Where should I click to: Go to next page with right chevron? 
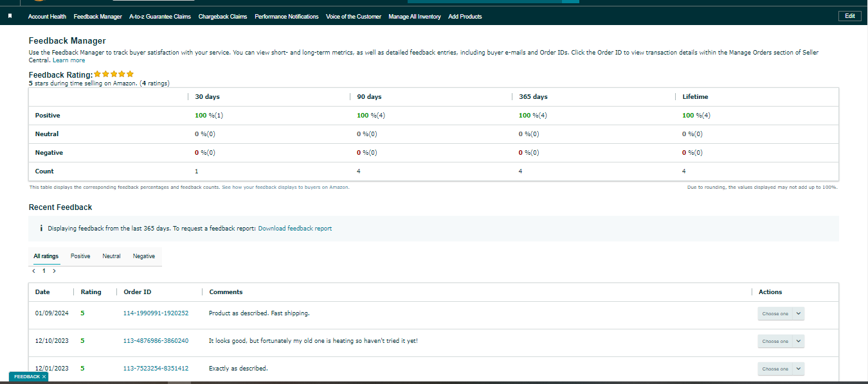point(54,271)
